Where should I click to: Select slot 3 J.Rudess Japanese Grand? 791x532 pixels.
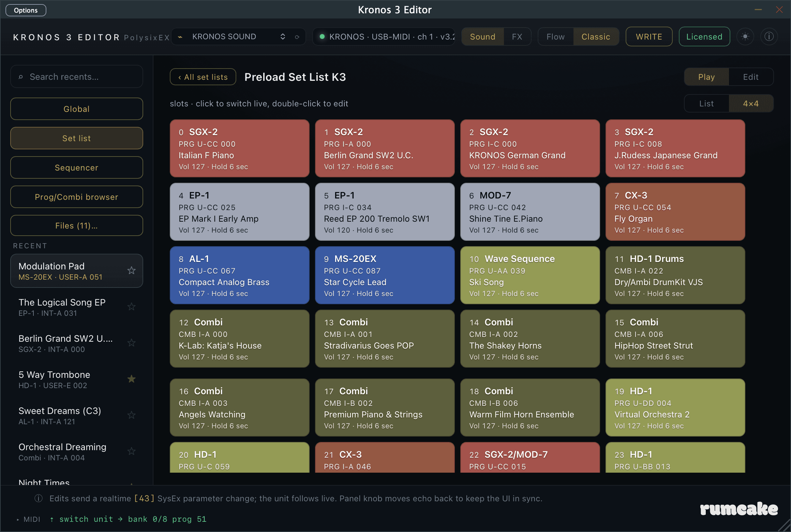pos(675,148)
